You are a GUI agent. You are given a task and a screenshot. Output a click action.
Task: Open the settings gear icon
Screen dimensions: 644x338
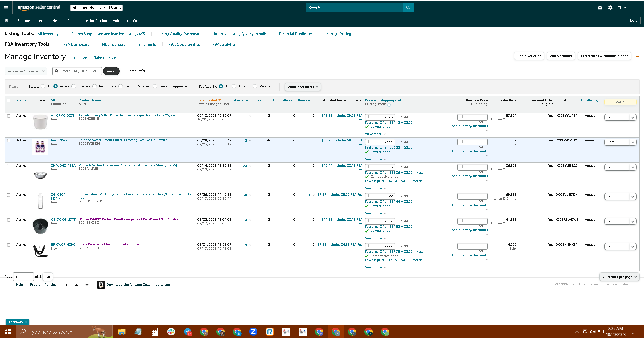[610, 8]
